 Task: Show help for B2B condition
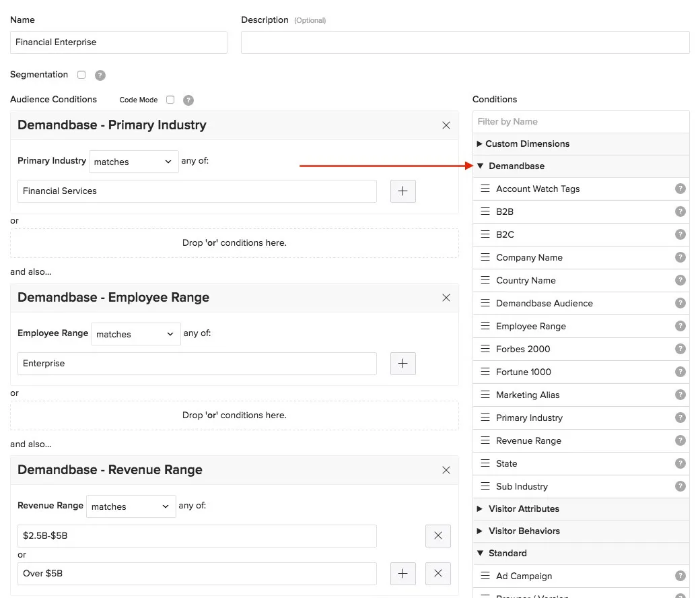tap(680, 211)
